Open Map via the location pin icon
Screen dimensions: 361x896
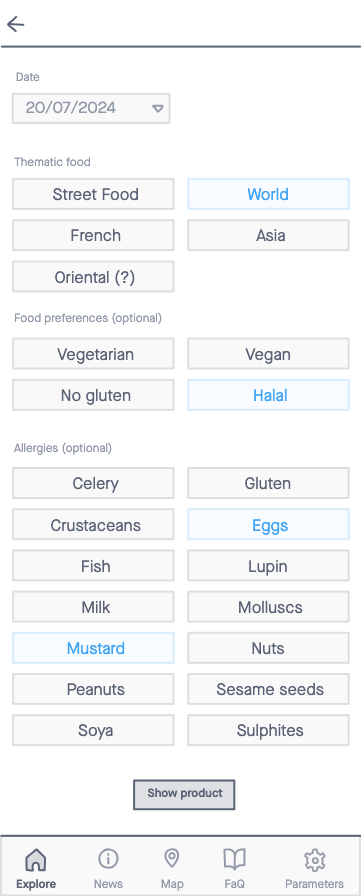click(171, 858)
